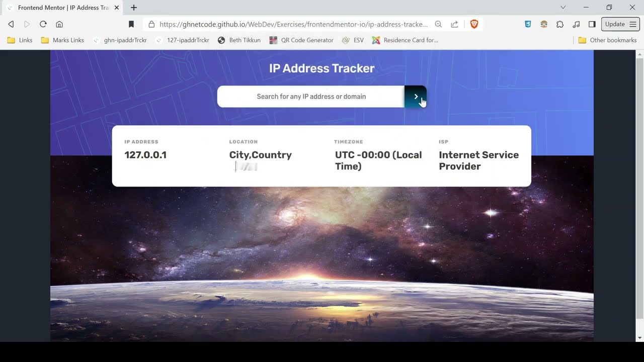Select the Frontend Mentor IP Address Tracker tab
This screenshot has width=644, height=362.
pyautogui.click(x=63, y=8)
